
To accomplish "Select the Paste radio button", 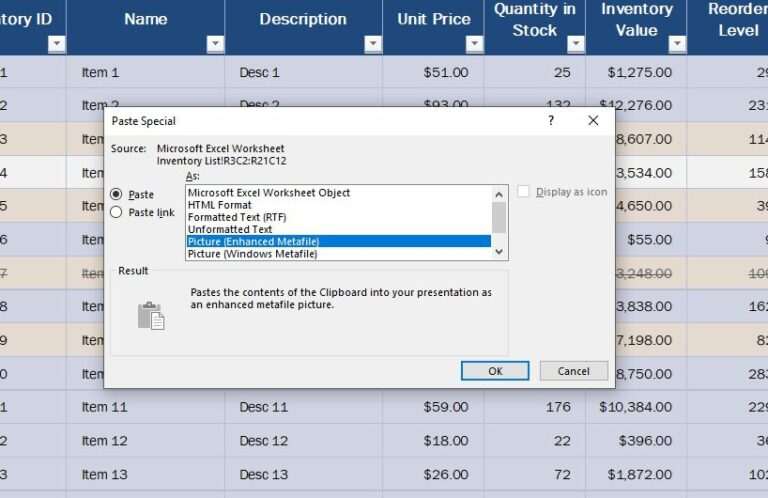I will pos(117,194).
